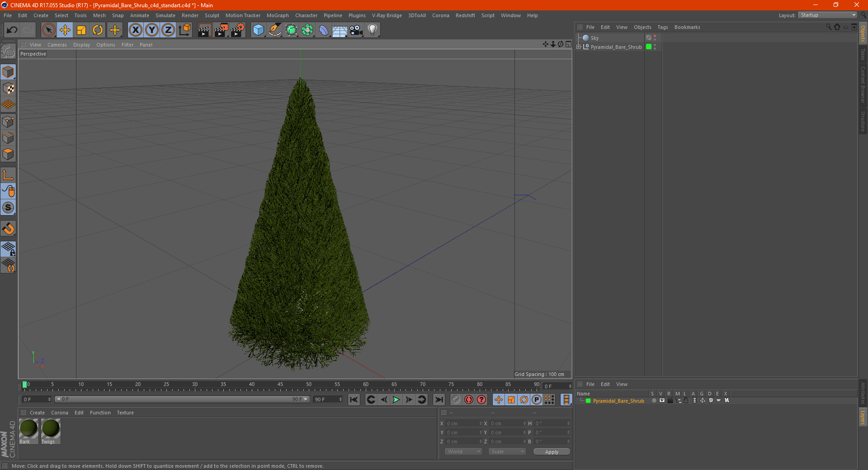868x470 pixels.
Task: Add a camera object
Action: tap(356, 30)
